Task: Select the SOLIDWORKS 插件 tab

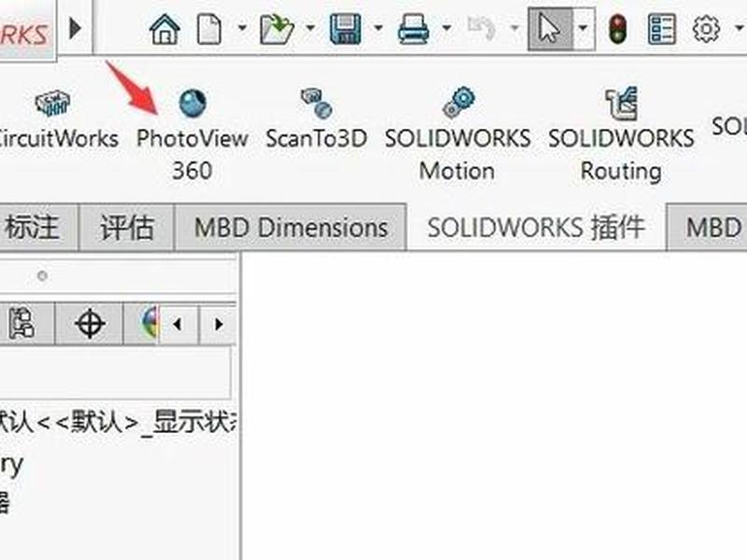Action: (536, 227)
